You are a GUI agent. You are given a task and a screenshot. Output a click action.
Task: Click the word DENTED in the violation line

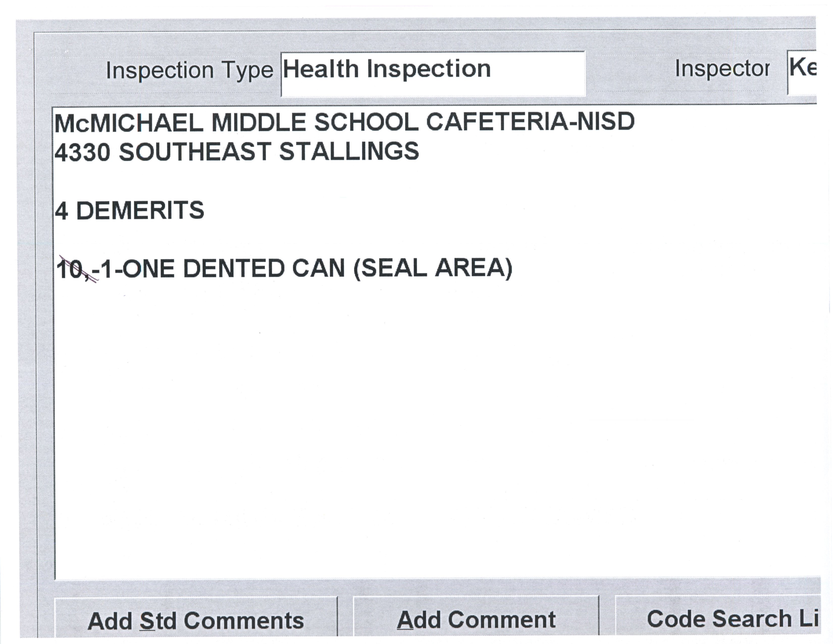[234, 268]
